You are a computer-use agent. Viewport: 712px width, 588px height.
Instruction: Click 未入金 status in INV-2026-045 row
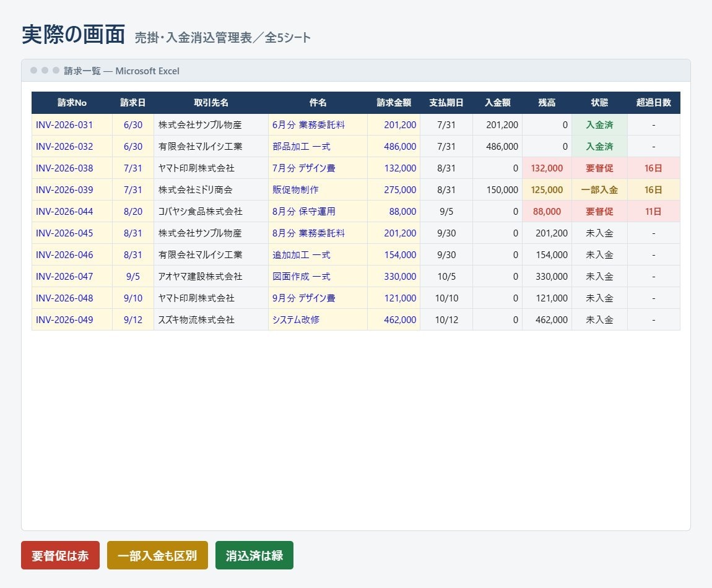coord(599,233)
